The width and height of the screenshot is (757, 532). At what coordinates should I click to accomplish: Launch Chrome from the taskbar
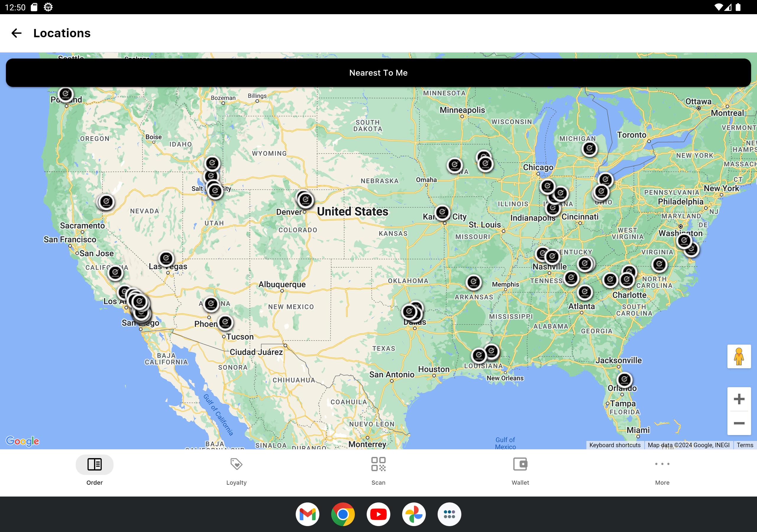click(343, 514)
